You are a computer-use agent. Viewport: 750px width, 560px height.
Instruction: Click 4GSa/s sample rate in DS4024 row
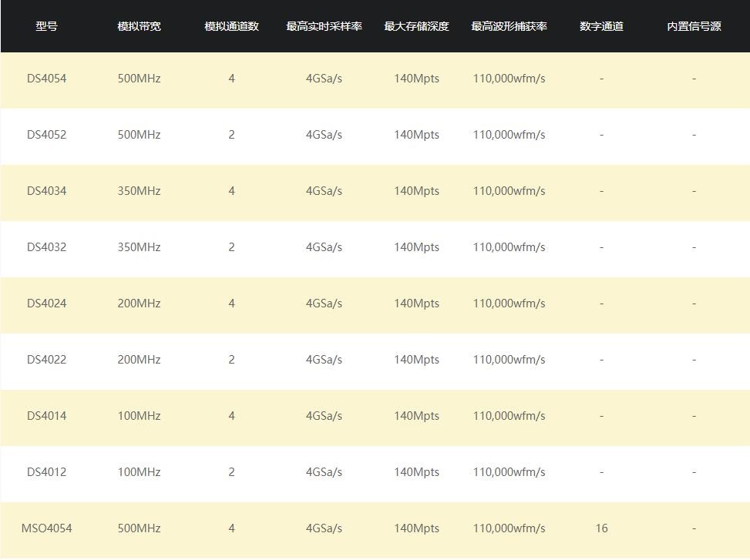[x=325, y=303]
